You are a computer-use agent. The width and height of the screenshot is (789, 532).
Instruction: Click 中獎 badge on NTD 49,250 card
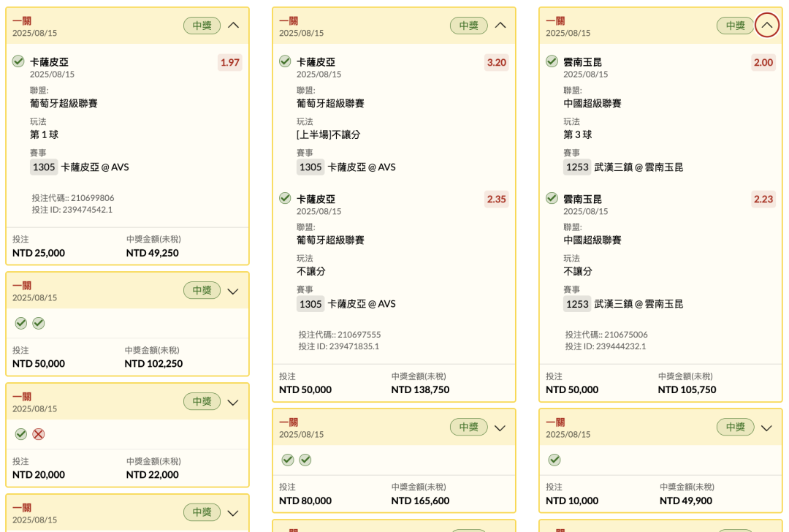coord(202,25)
